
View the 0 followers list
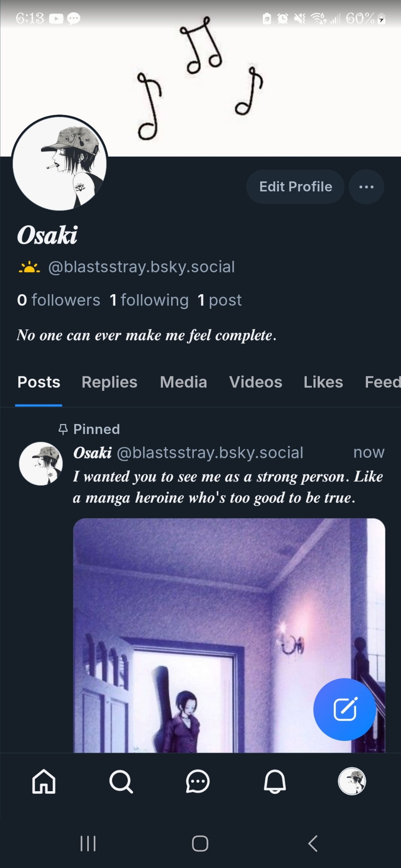click(59, 300)
